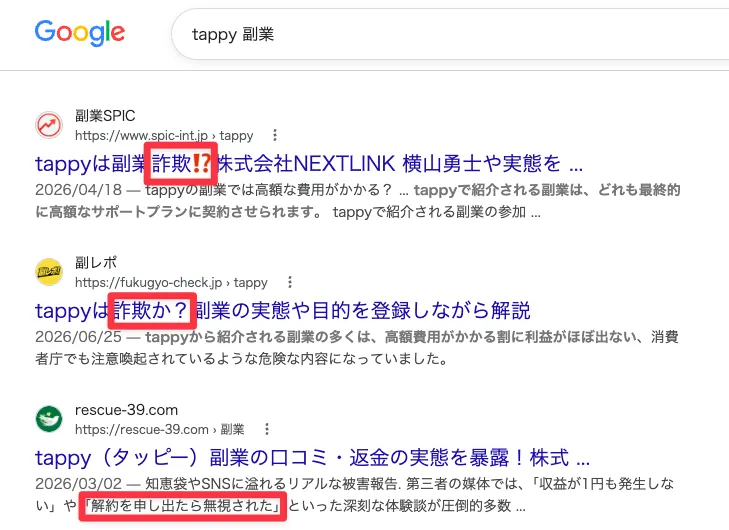This screenshot has height=530, width=729.
Task: Click snippet text '「解約を申し出たら無視された」'
Action: pos(183,506)
